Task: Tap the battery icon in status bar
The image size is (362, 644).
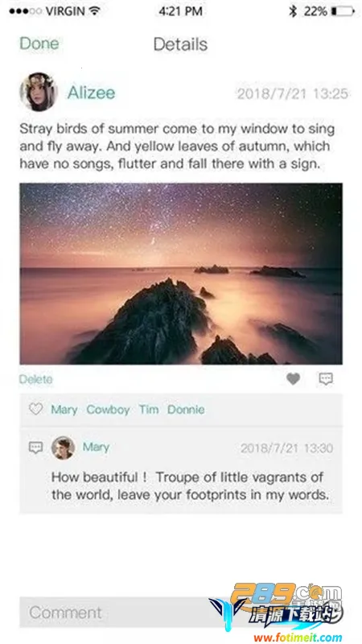Action: [x=343, y=11]
